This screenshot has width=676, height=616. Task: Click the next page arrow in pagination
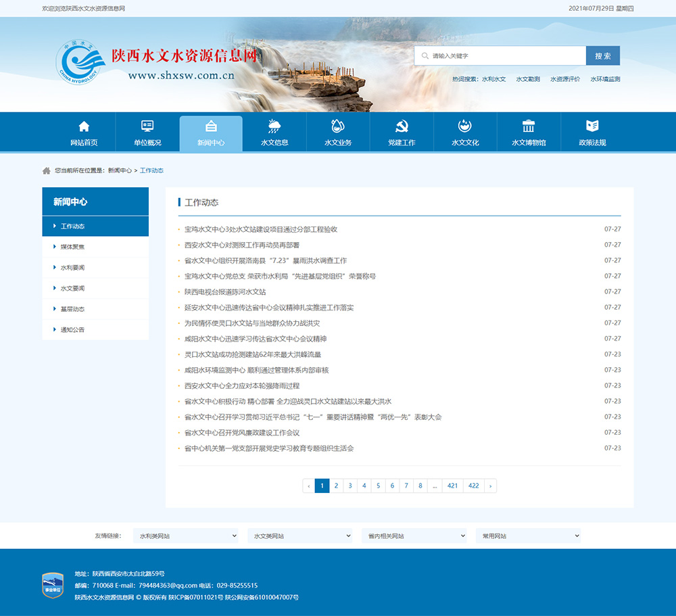click(489, 485)
